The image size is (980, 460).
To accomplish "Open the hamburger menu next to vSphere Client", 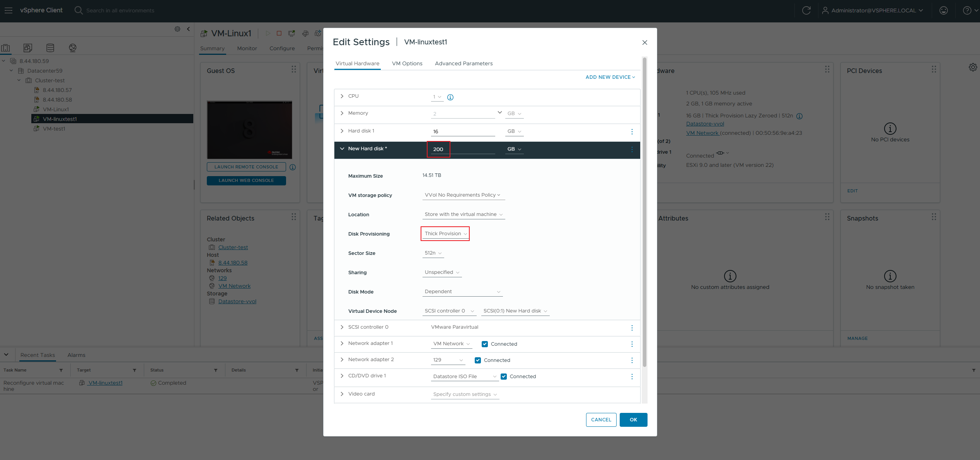I will [x=8, y=10].
